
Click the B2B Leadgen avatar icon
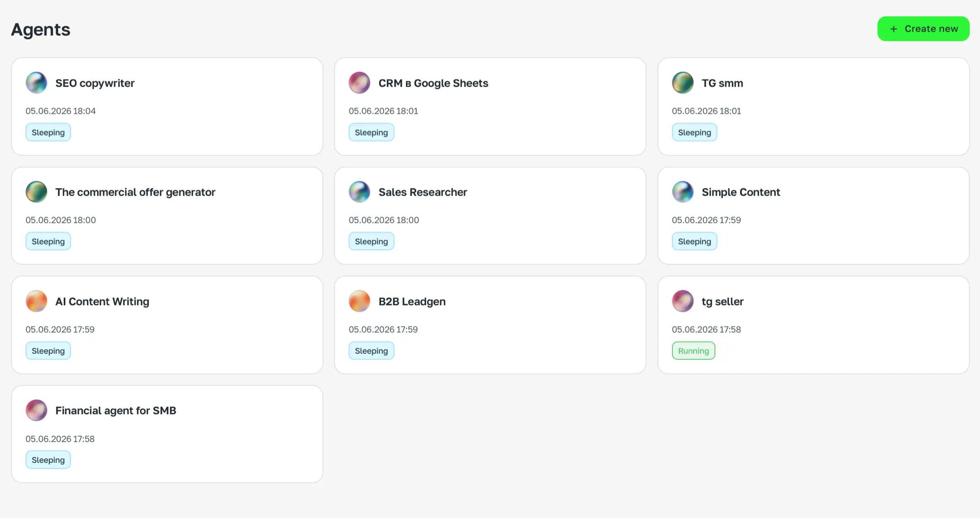[x=359, y=301]
